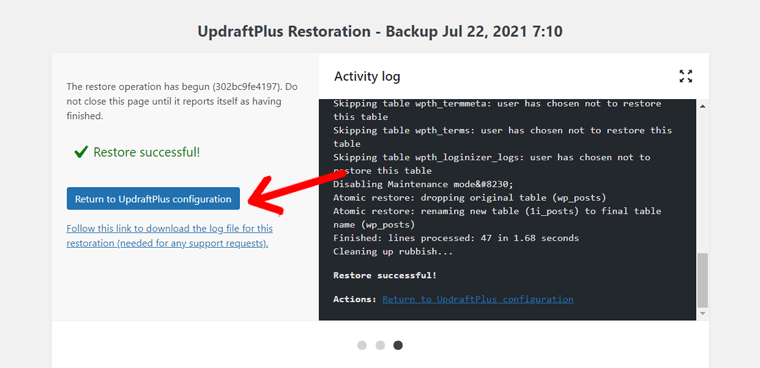Expand the Activity log to fullscreen
Screen dimensions: 760x368
coord(685,76)
